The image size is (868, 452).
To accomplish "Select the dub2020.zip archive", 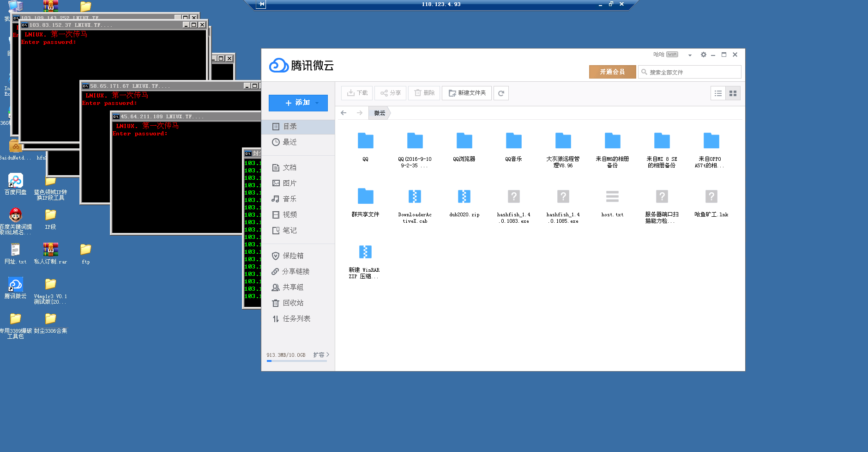I will pos(464,196).
